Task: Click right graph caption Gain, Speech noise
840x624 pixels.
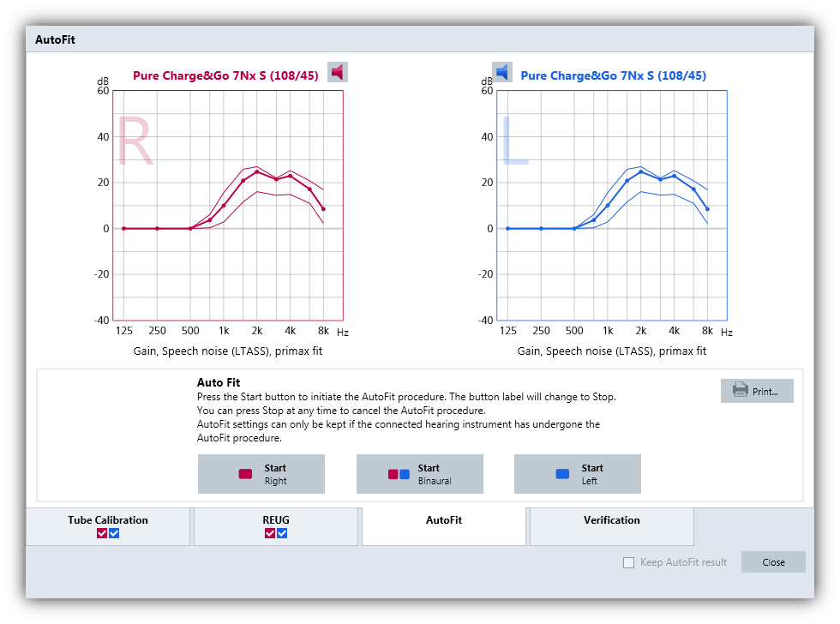Action: click(228, 351)
